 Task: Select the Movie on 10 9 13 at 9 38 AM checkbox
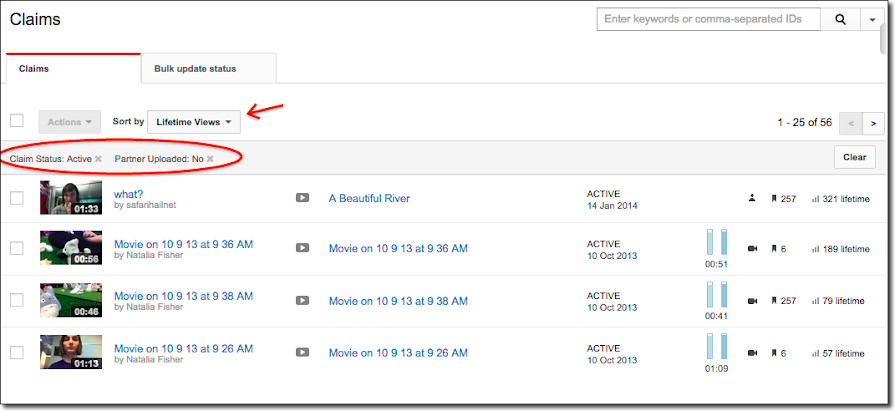coord(17,300)
